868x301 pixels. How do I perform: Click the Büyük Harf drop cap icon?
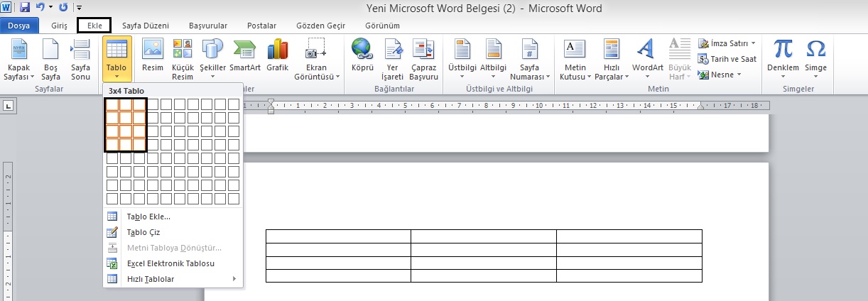(x=680, y=50)
